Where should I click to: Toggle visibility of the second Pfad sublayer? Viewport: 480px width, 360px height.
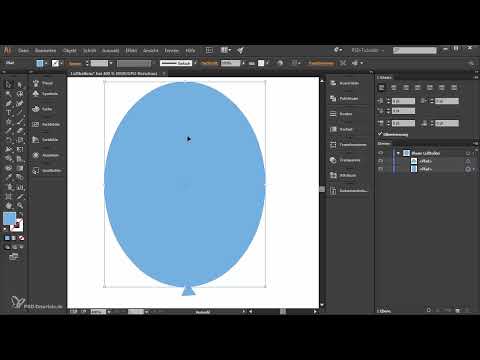[x=381, y=169]
